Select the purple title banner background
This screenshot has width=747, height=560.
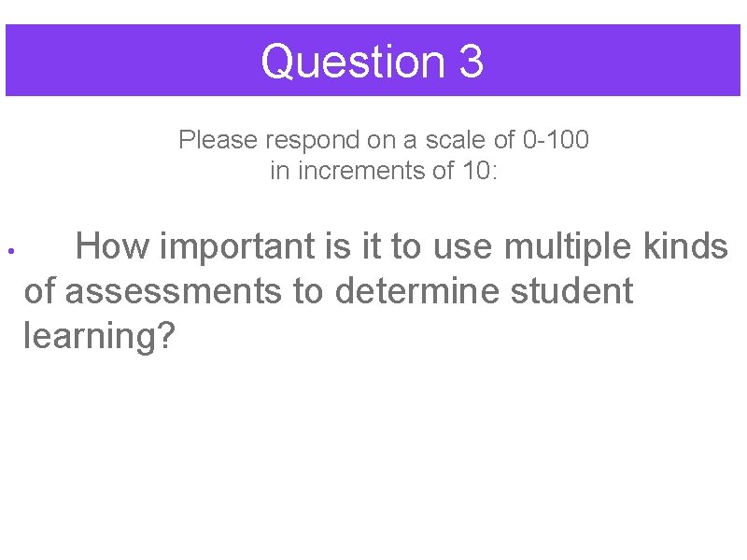pyautogui.click(x=373, y=60)
